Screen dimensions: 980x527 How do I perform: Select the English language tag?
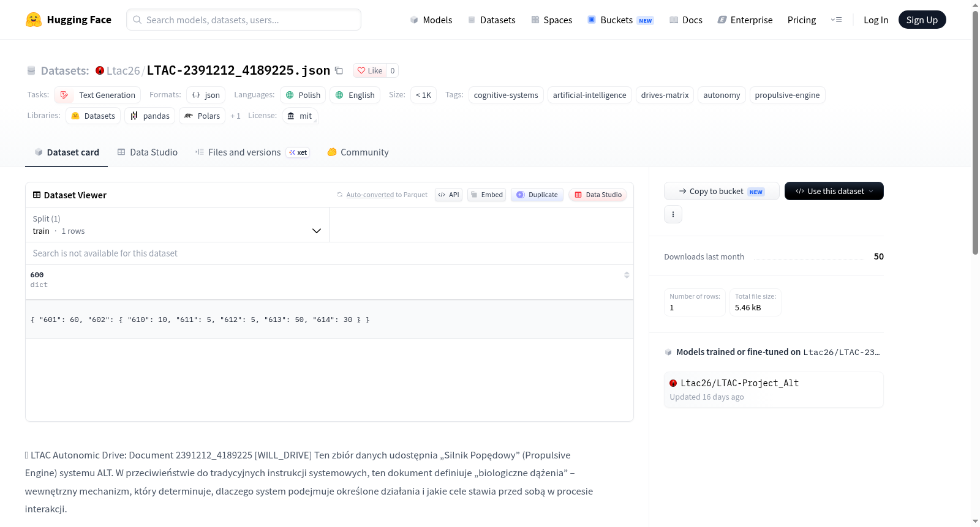[355, 95]
